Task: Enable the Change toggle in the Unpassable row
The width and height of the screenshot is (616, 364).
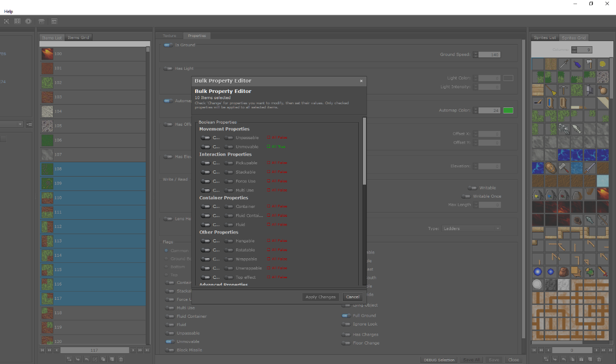Action: 206,138
